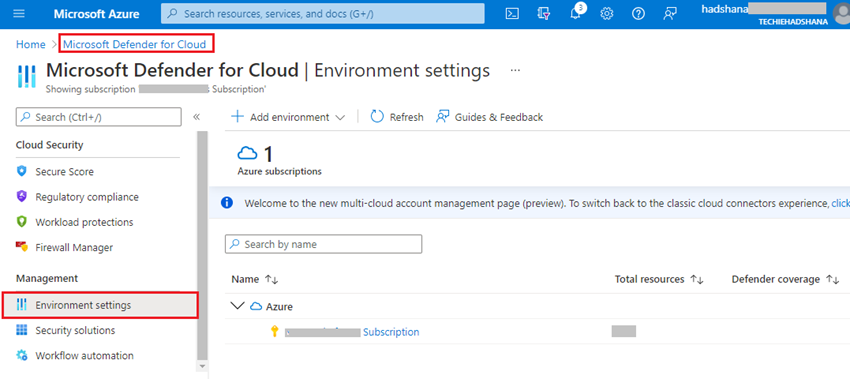Collapse the Azure tree group
Screen dimensions: 850x379
point(237,306)
